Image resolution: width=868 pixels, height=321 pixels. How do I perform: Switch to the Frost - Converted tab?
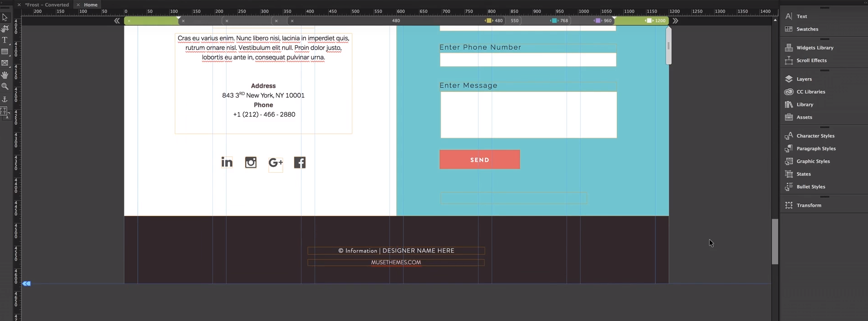click(x=47, y=5)
